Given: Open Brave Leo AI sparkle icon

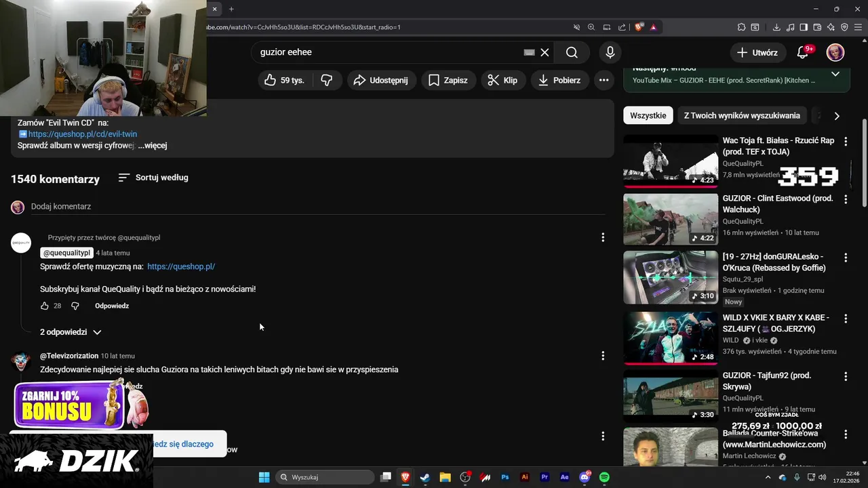Looking at the screenshot, I should 831,27.
